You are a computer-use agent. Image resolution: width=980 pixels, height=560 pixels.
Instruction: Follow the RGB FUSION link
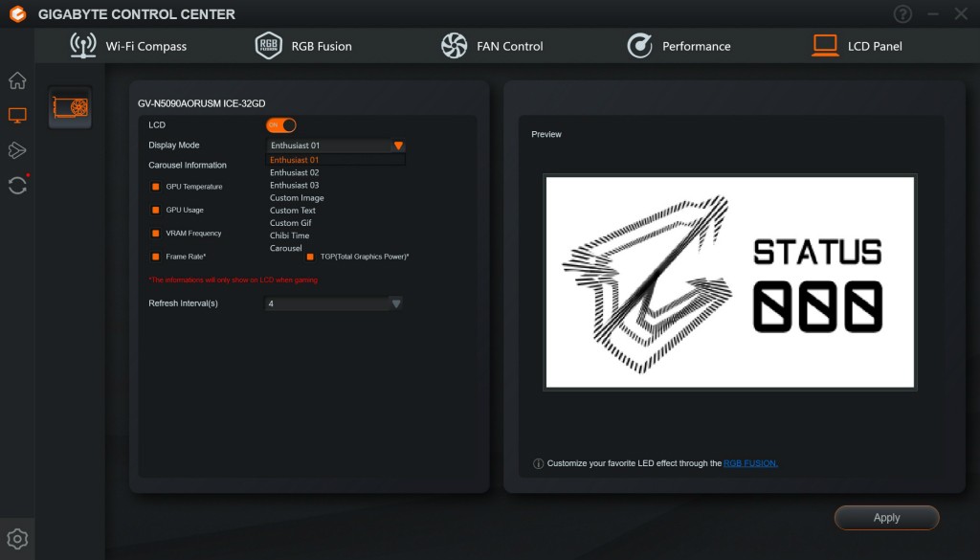coord(750,463)
